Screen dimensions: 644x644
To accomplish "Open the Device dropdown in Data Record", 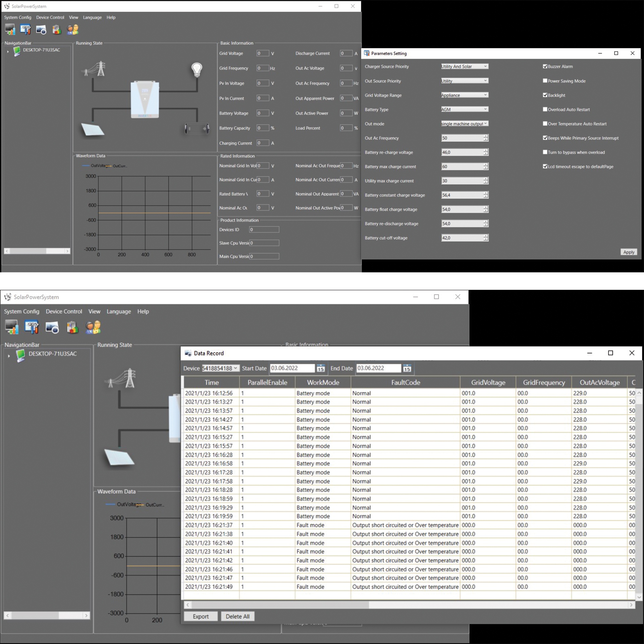I will [x=220, y=368].
